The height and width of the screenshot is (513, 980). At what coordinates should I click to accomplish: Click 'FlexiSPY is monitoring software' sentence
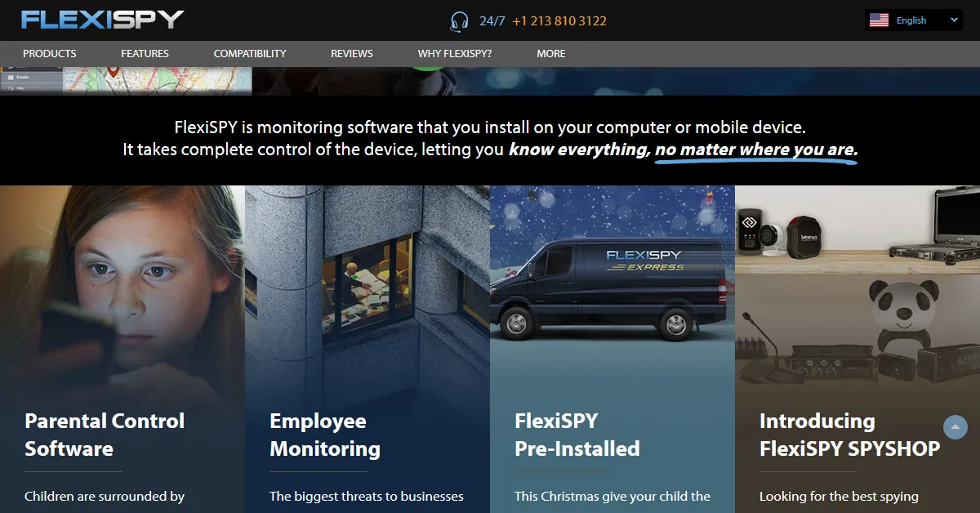coord(490,128)
